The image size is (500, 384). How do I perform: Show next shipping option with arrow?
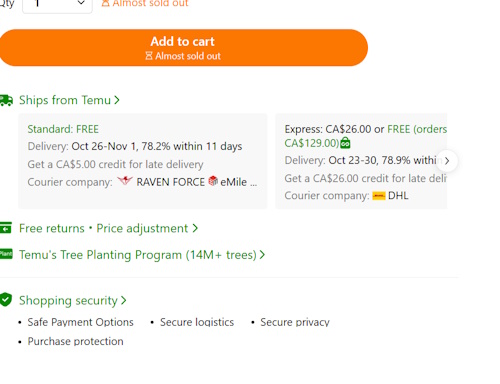[x=447, y=161]
